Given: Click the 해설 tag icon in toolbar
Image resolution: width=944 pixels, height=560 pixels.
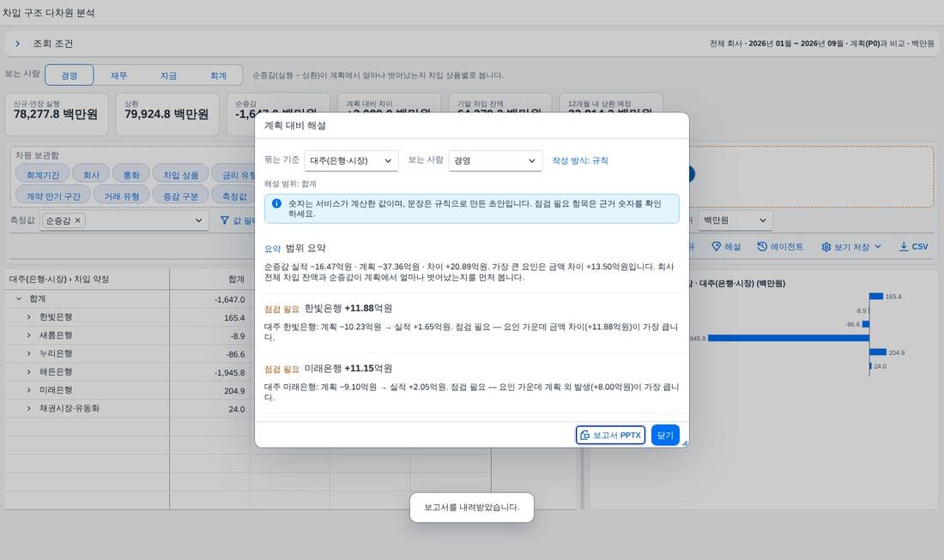Looking at the screenshot, I should click(717, 247).
